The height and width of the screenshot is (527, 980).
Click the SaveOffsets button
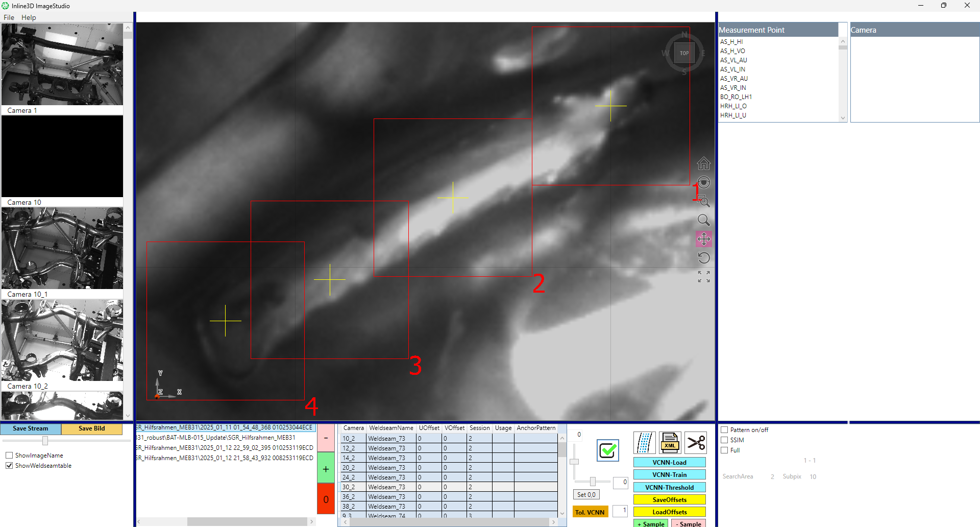(x=669, y=500)
